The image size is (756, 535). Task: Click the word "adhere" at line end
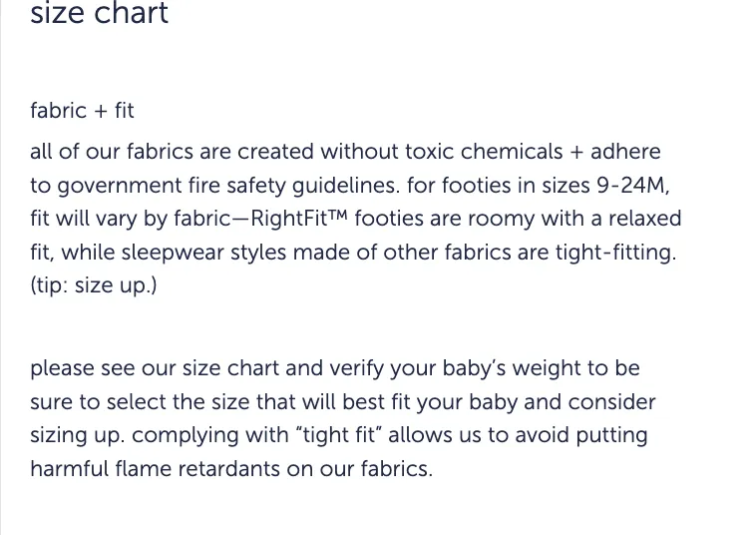(x=625, y=152)
